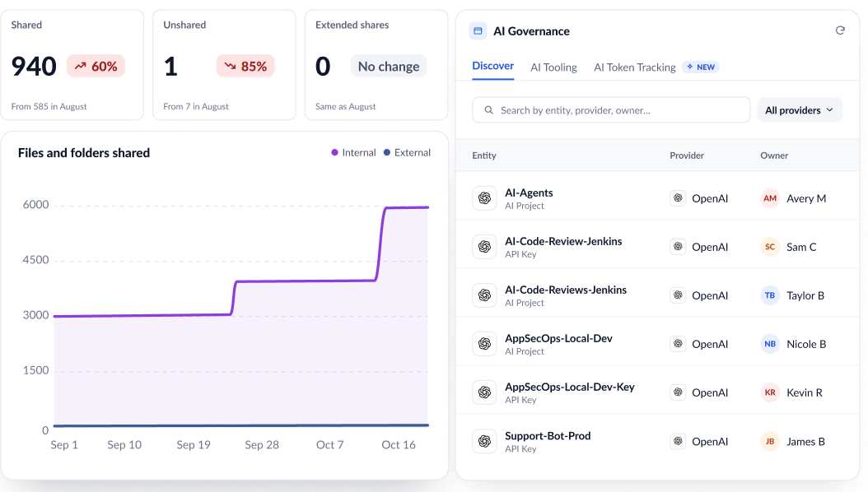Click owner name Kevin R
The width and height of the screenshot is (868, 492).
click(x=805, y=392)
